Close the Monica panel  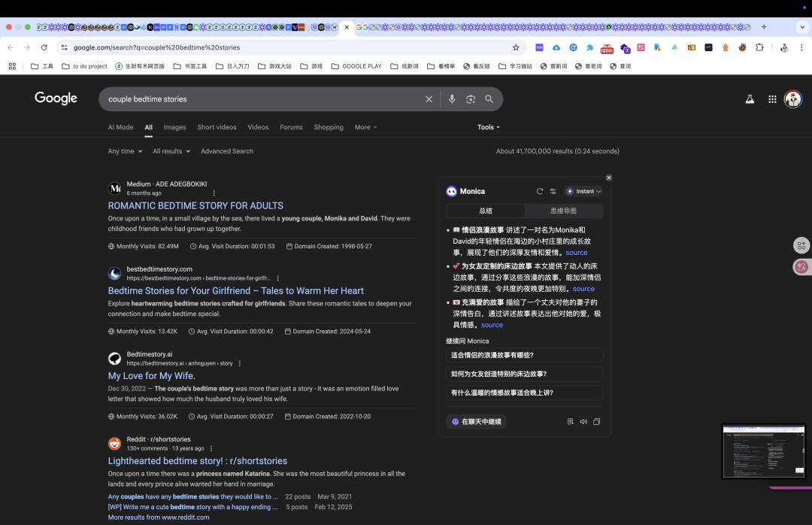tap(609, 178)
